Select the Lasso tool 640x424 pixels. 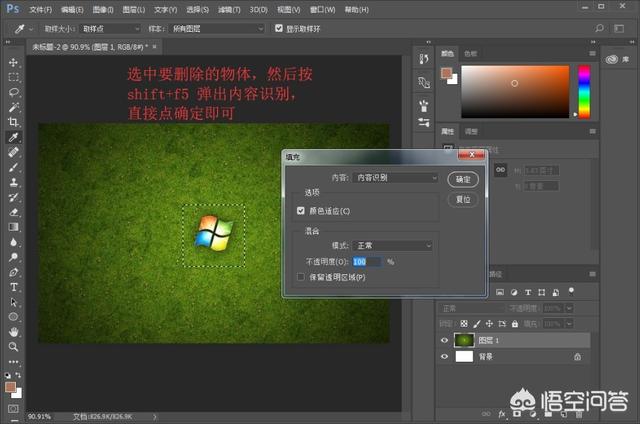[14, 92]
